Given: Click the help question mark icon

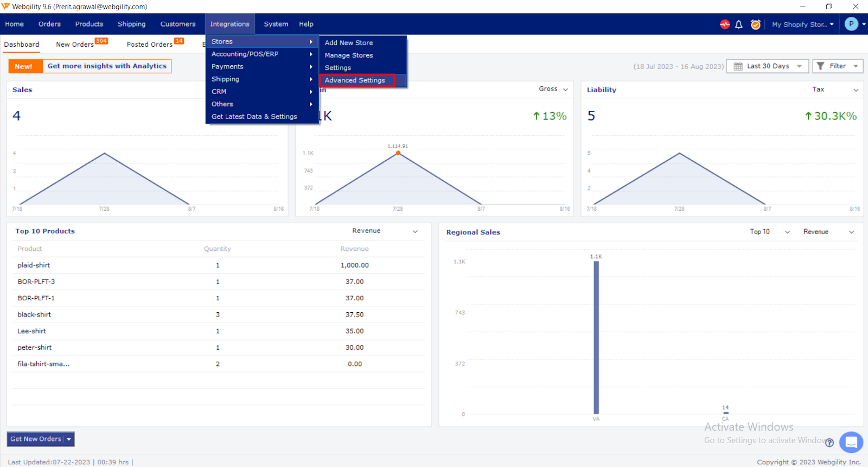Looking at the screenshot, I should [x=829, y=443].
